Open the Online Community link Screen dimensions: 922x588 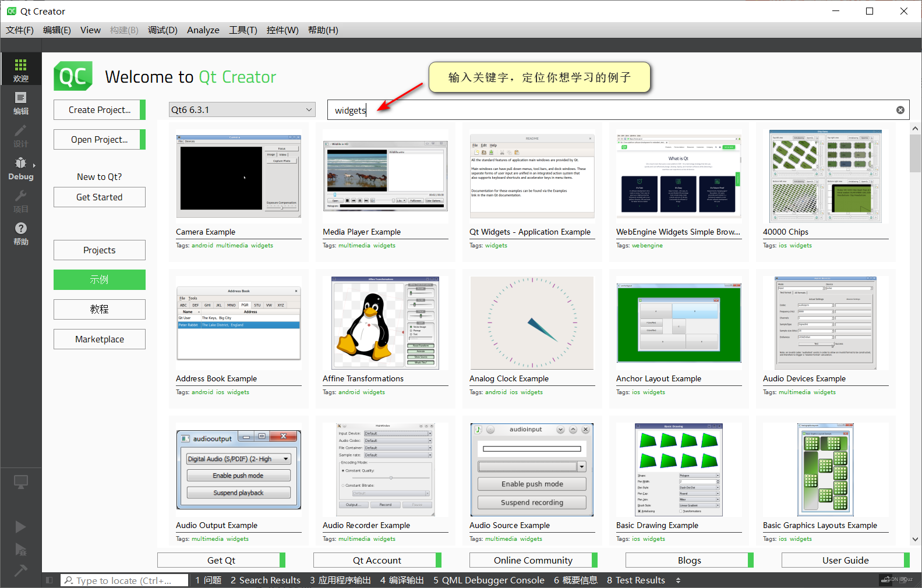tap(534, 560)
